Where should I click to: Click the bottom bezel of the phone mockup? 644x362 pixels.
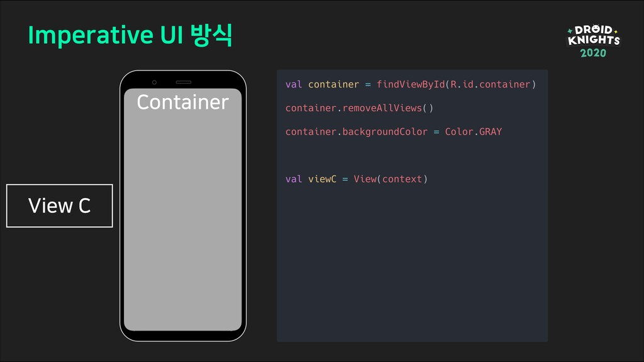[x=183, y=336]
